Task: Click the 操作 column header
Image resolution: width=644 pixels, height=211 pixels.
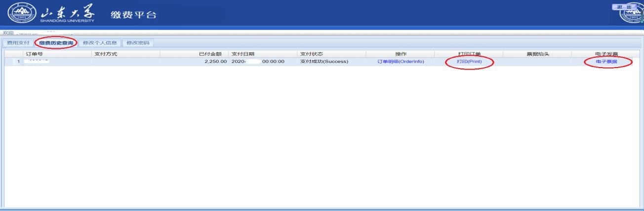Action: click(401, 54)
